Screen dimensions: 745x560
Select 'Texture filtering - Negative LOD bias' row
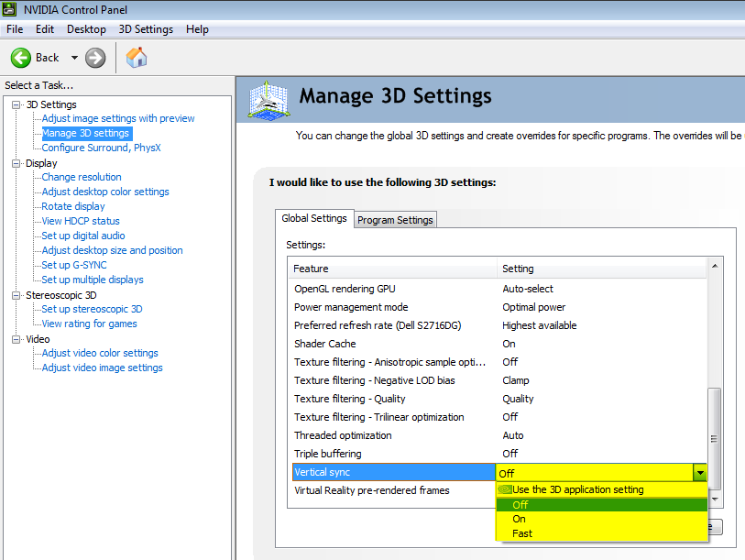(x=498, y=380)
